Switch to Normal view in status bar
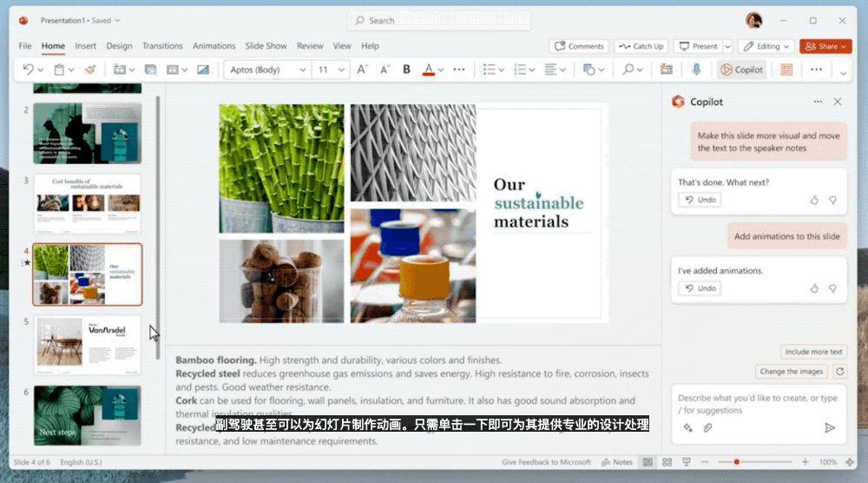 [647, 462]
